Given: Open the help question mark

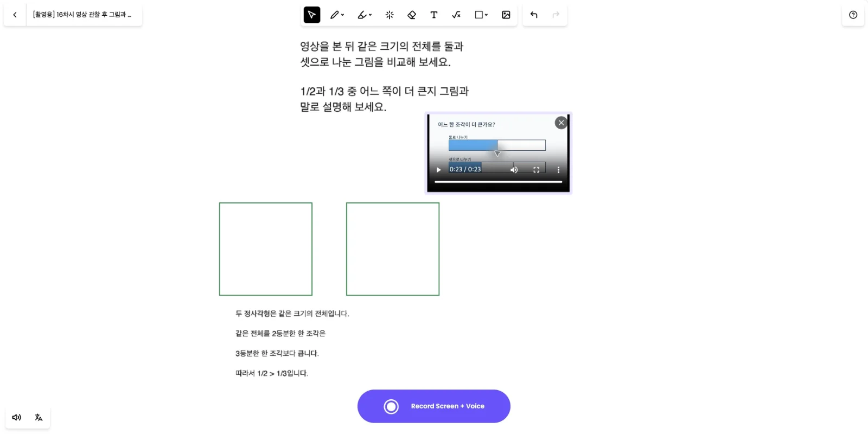Looking at the screenshot, I should 853,15.
